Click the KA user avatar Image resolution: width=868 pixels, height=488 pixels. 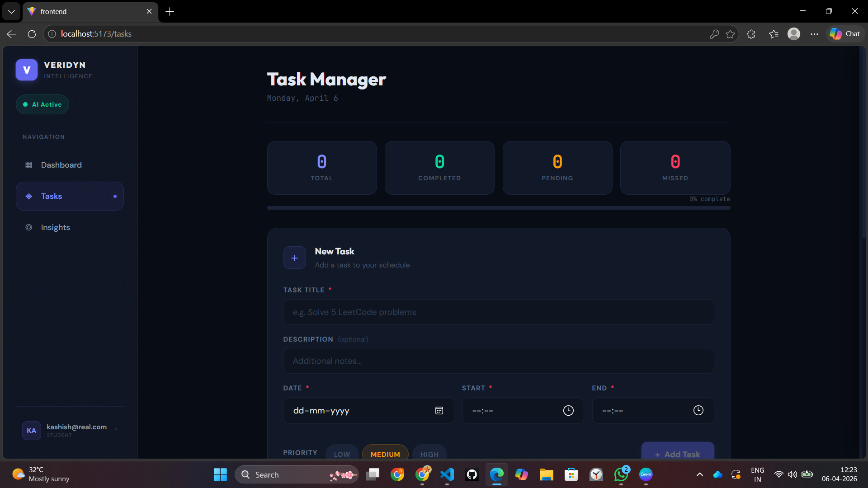[32, 431]
